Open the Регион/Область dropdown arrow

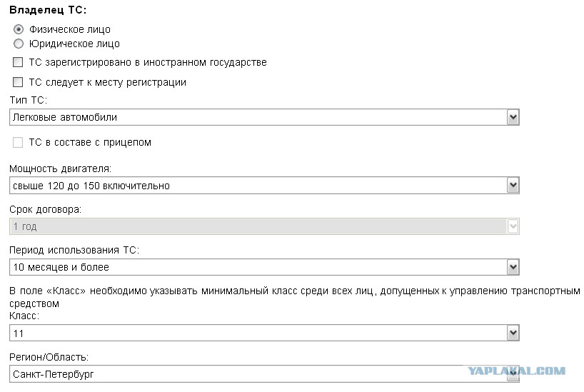click(513, 373)
